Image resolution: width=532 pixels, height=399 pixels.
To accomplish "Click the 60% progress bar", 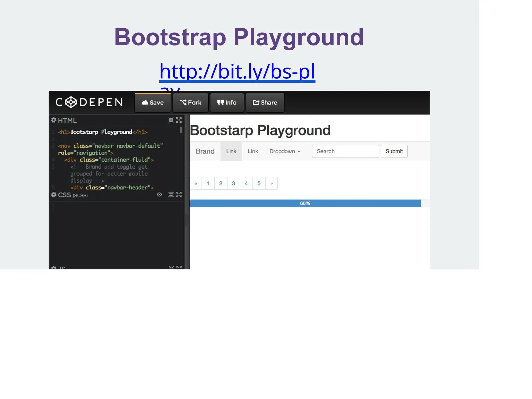I will click(305, 203).
